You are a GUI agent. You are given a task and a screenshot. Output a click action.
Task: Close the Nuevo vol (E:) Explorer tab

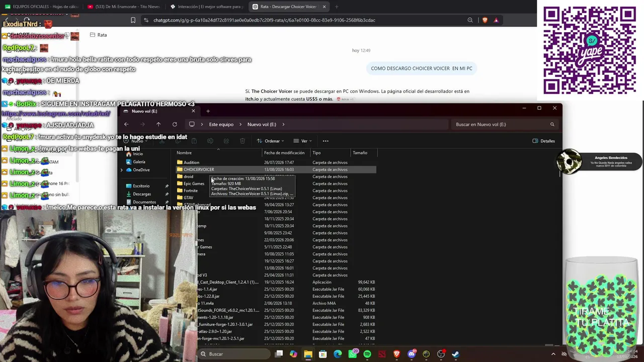pos(193,111)
